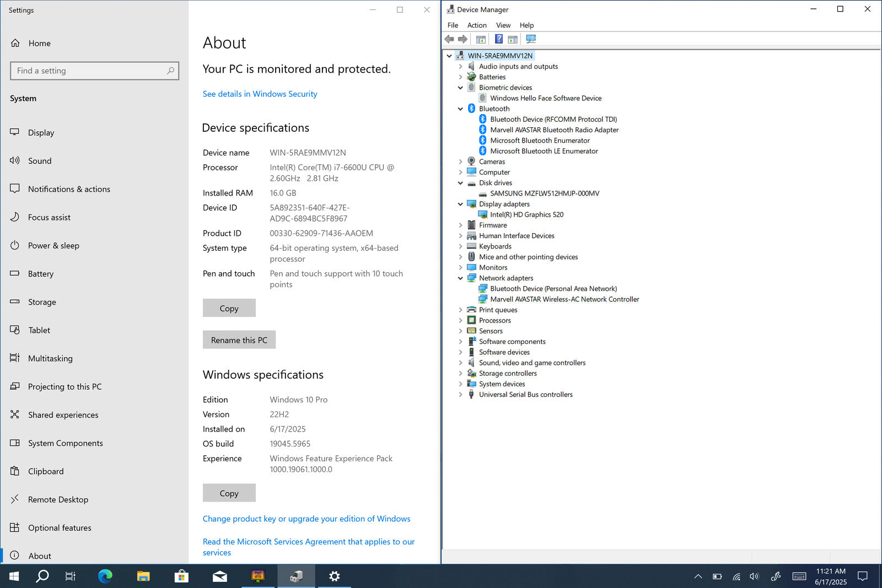Select Intel(R) HD Graphics 520 adapter

[x=526, y=215]
